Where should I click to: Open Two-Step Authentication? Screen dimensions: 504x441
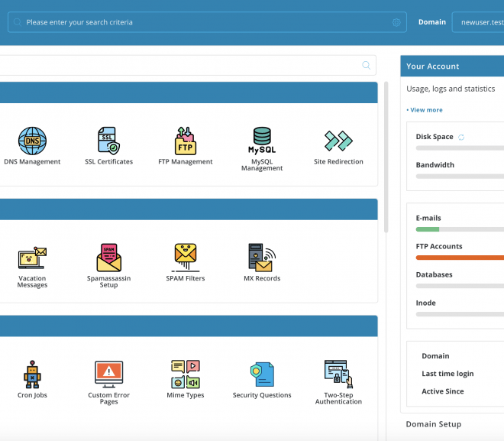pos(338,382)
